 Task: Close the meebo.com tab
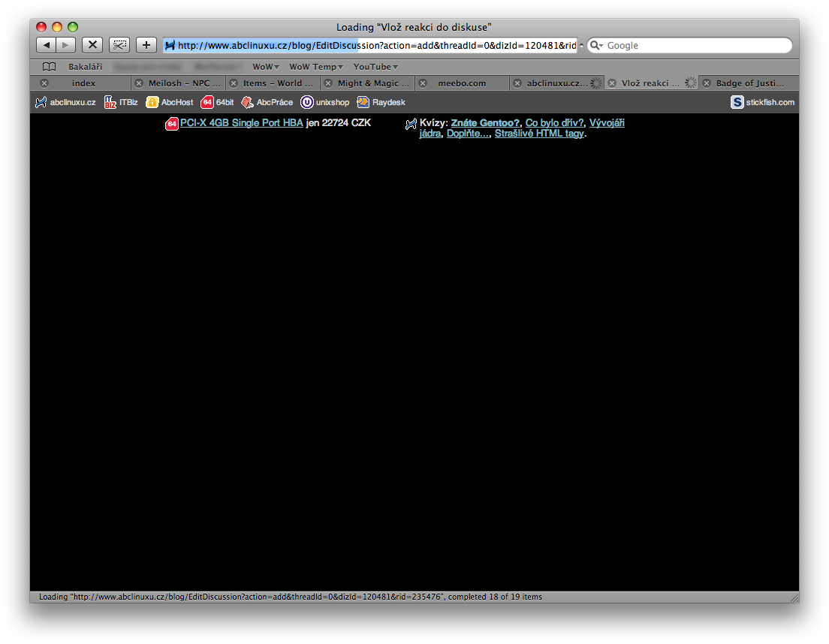(423, 83)
